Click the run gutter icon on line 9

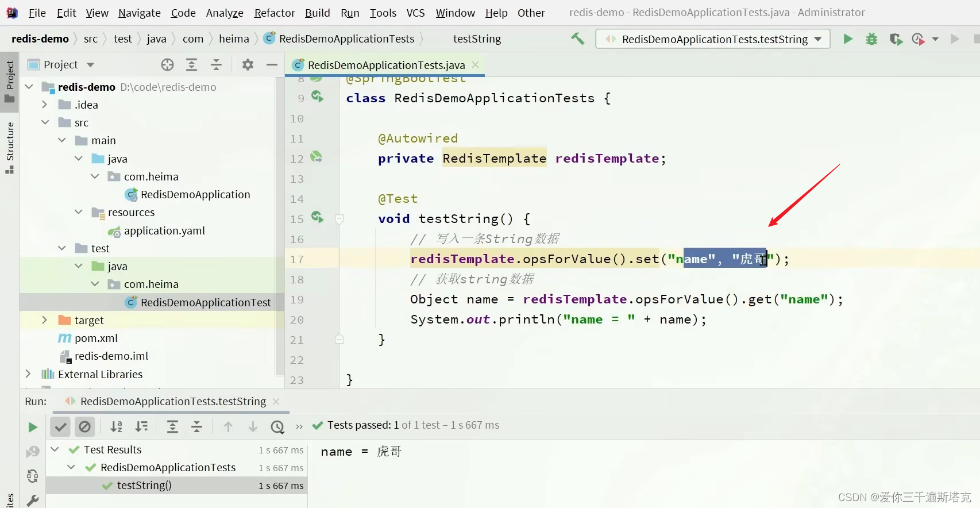[317, 97]
